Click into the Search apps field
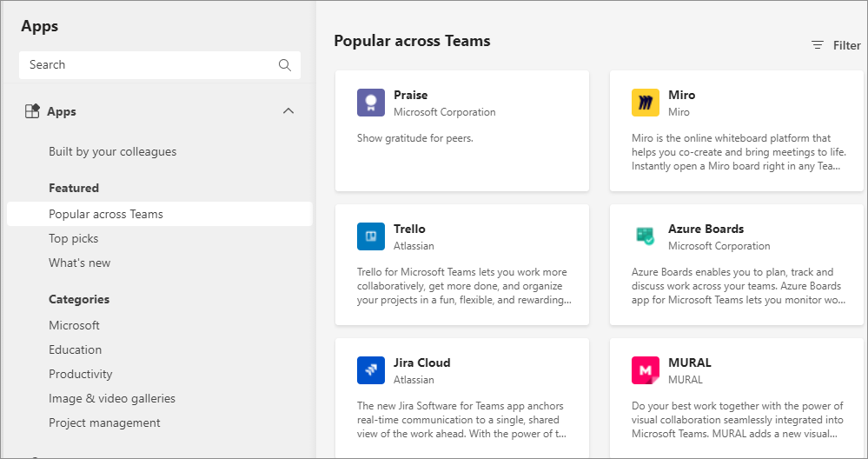The height and width of the screenshot is (459, 868). coord(148,65)
